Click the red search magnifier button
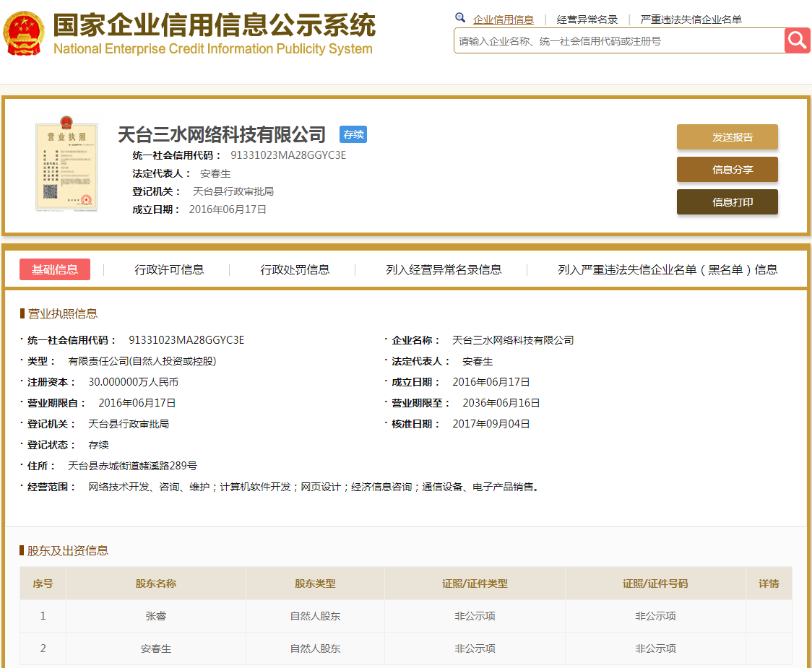The height and width of the screenshot is (668, 812). coord(797,40)
